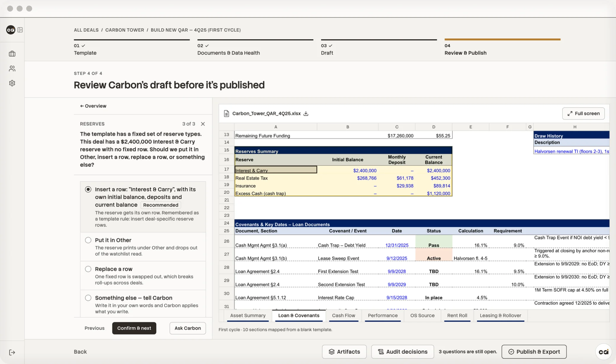The height and width of the screenshot is (364, 616).
Task: Select the Replace a row option
Action: coord(143,276)
